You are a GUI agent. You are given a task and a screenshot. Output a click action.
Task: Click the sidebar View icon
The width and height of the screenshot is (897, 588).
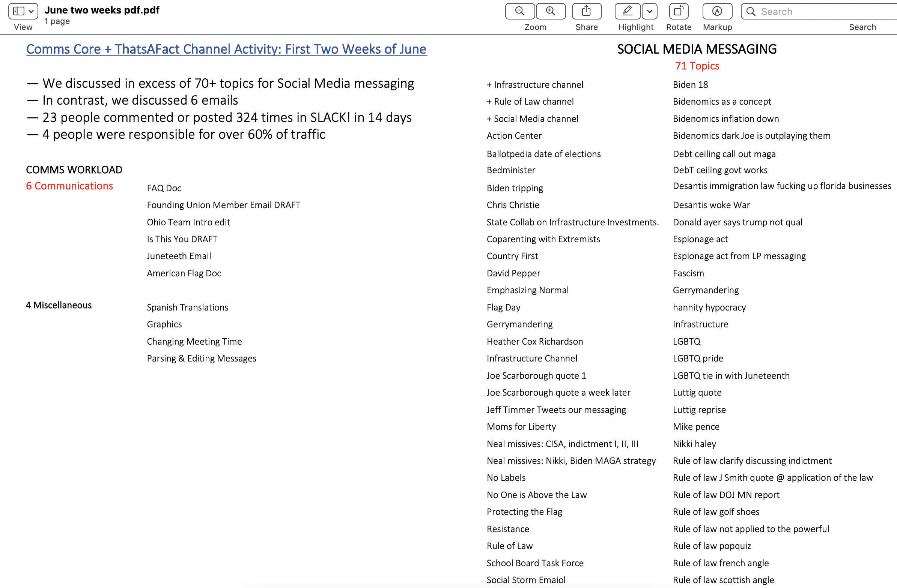(x=18, y=11)
